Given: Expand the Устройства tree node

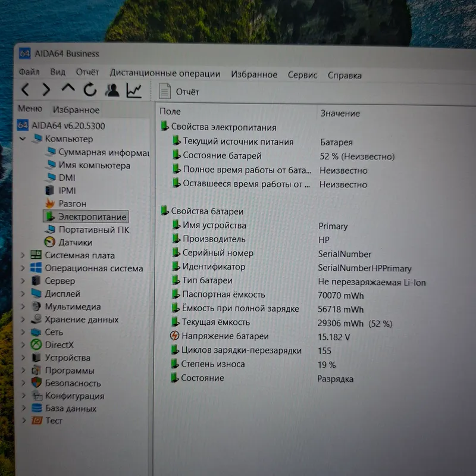Looking at the screenshot, I should pos(23,358).
